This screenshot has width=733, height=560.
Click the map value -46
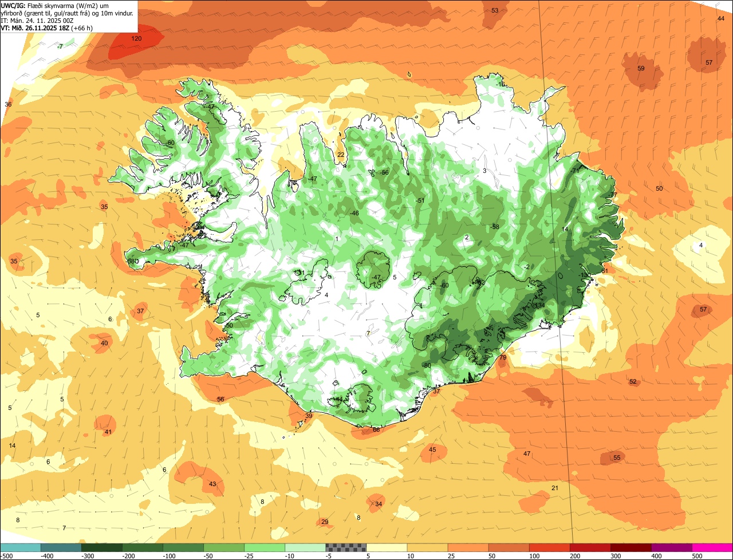(x=354, y=213)
